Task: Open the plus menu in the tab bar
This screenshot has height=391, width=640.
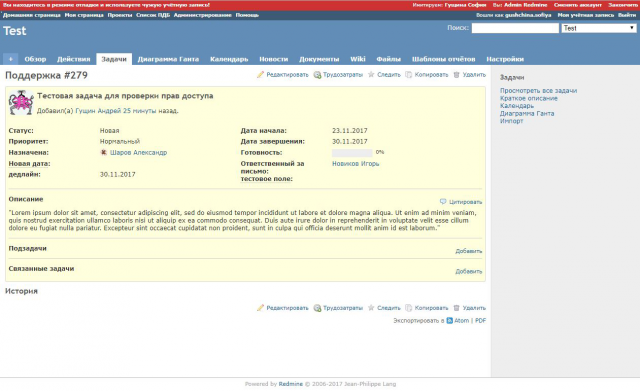Action: (x=11, y=59)
